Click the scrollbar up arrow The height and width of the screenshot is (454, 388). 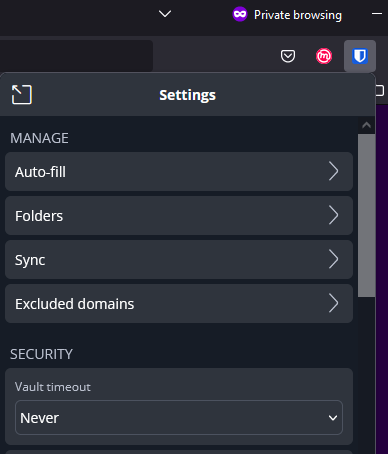(366, 125)
